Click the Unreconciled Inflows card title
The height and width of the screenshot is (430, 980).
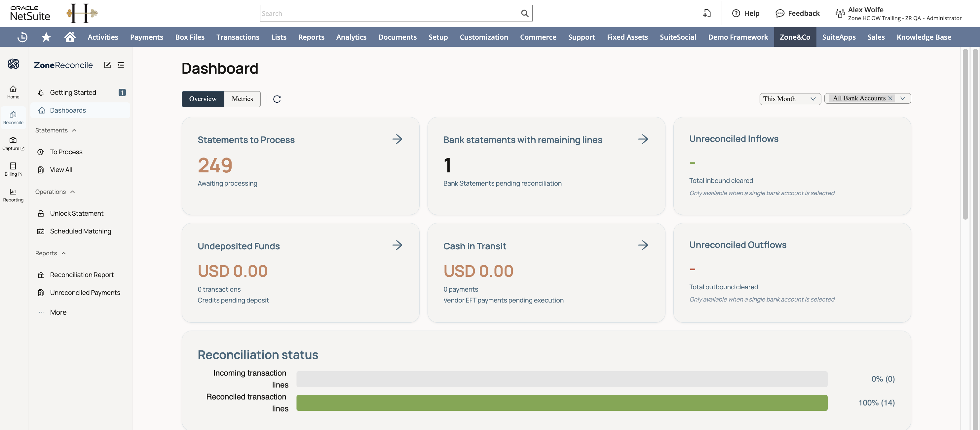point(734,139)
